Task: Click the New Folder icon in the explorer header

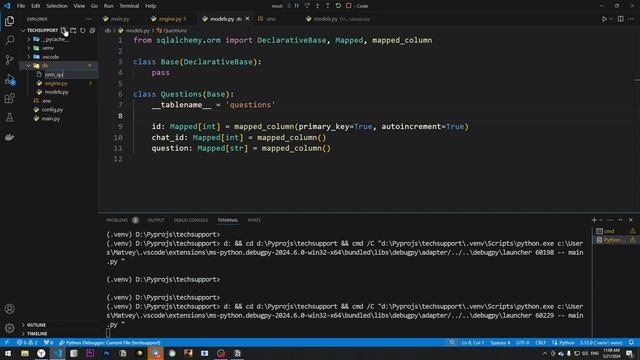Action: pyautogui.click(x=73, y=30)
